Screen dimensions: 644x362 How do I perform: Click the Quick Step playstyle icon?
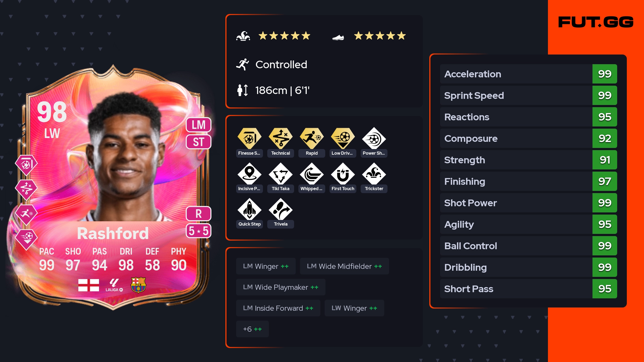click(x=249, y=209)
